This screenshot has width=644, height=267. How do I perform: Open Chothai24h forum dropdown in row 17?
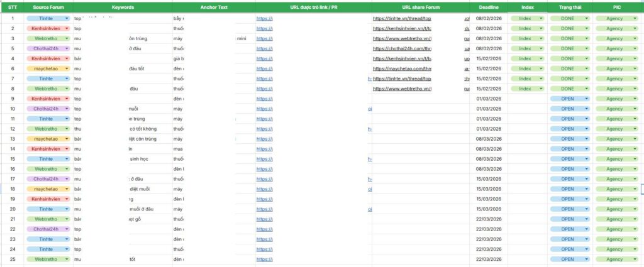tap(48, 179)
